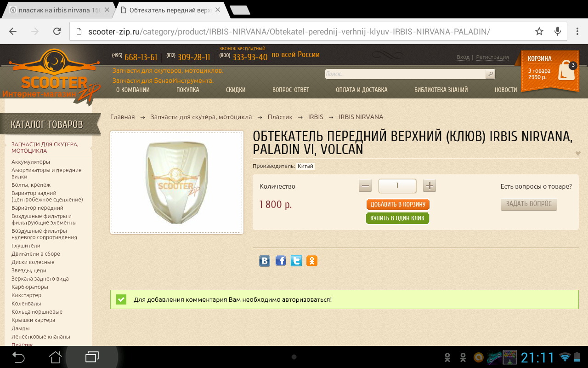Viewport: 588px width, 368px height.
Task: Open the 'Новости' menu item
Action: 506,90
